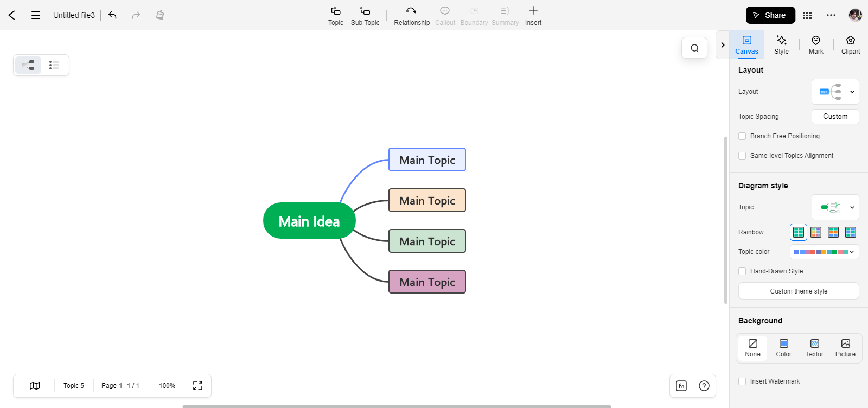868x408 pixels.
Task: Select the fourth Rainbow style option
Action: pos(851,232)
